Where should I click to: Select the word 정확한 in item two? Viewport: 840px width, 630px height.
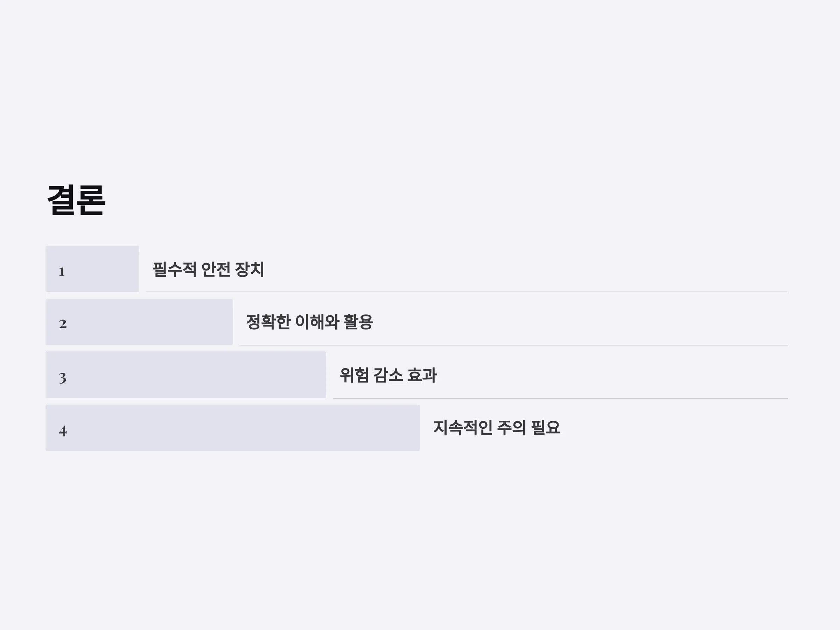268,322
